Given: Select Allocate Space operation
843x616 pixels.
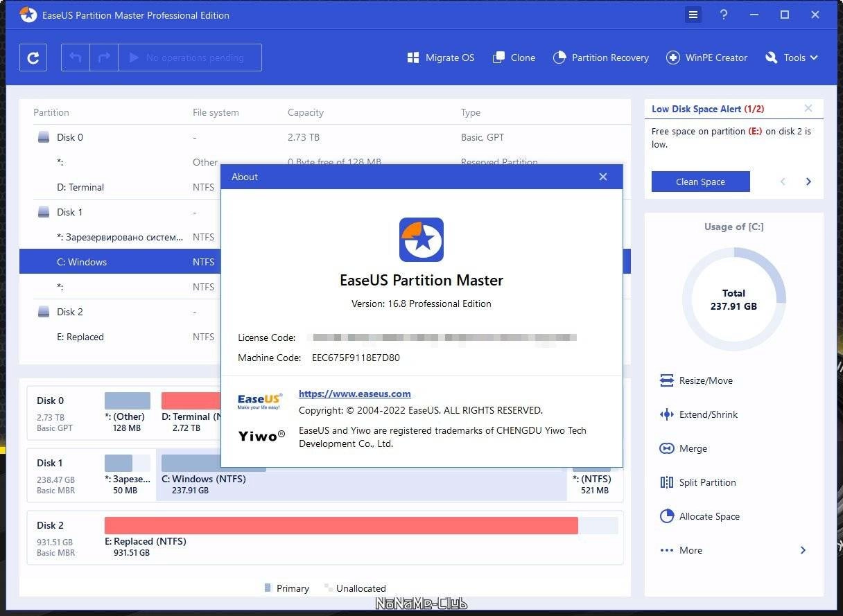Looking at the screenshot, I should [x=699, y=516].
